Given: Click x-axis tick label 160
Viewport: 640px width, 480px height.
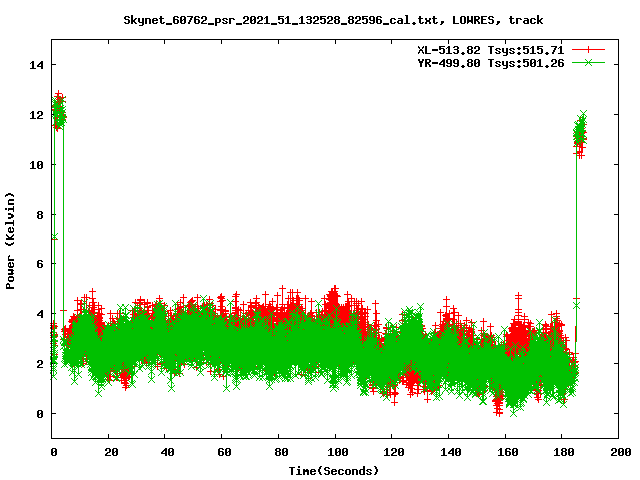Looking at the screenshot, I should point(508,452).
